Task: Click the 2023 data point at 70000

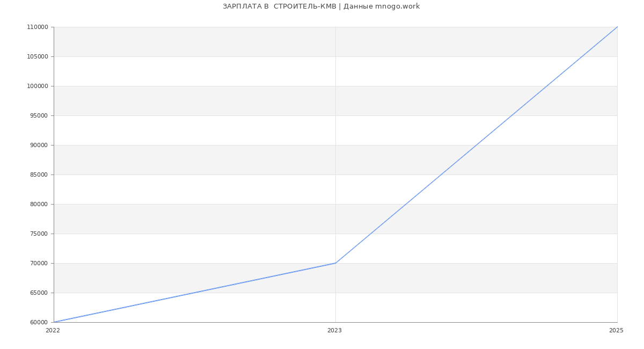Action: 335,263
